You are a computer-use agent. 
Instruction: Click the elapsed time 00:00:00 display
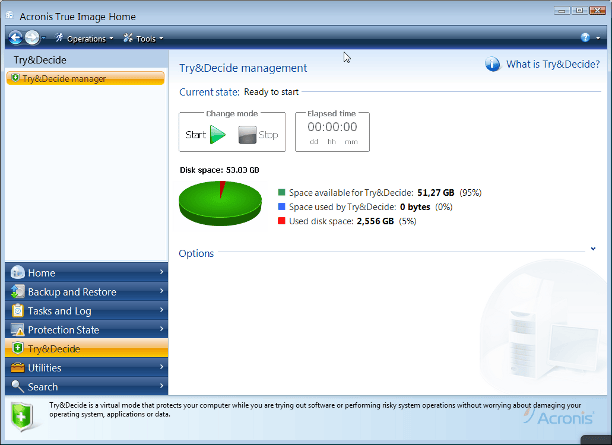click(x=332, y=127)
